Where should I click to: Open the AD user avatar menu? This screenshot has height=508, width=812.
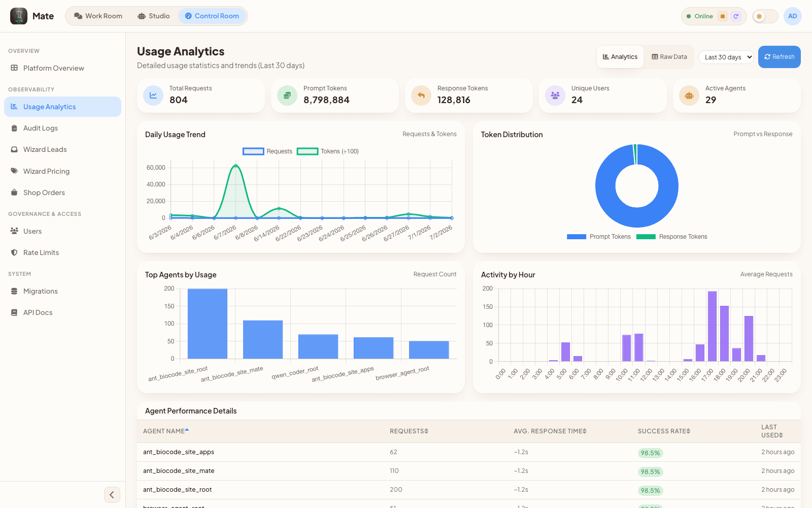point(792,16)
